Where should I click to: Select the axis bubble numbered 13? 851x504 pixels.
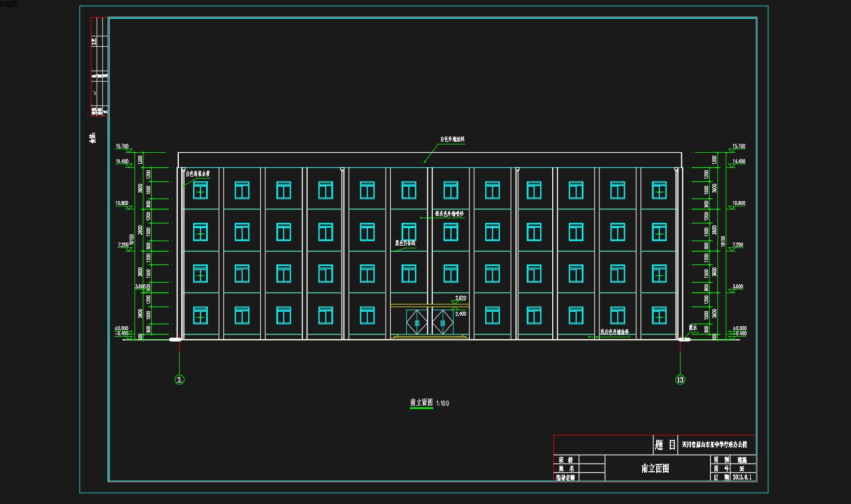[680, 380]
